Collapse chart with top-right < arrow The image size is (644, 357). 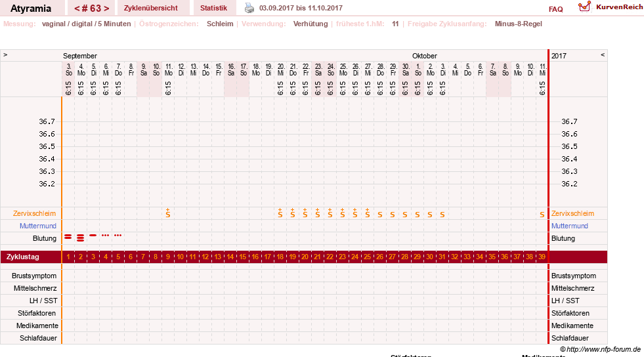(603, 54)
